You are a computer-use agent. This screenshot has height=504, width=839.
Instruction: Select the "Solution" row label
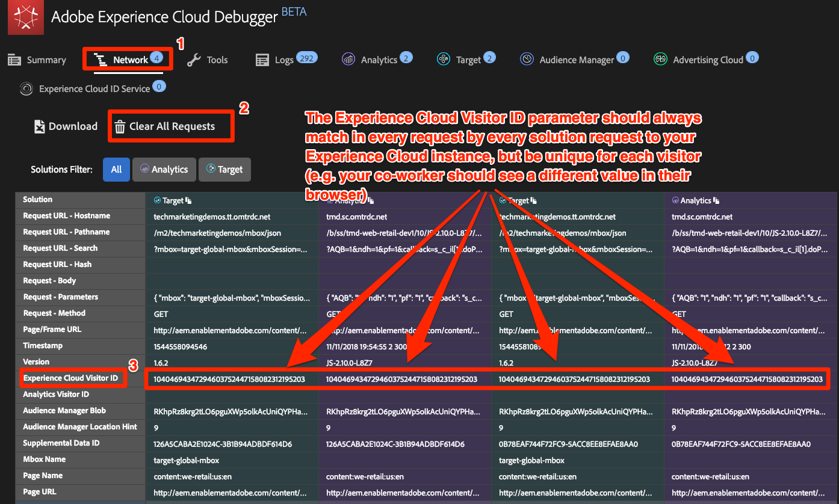[38, 200]
